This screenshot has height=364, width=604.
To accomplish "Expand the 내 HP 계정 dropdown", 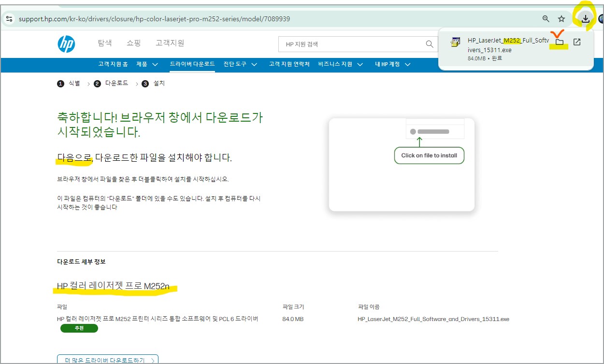I will tap(393, 64).
